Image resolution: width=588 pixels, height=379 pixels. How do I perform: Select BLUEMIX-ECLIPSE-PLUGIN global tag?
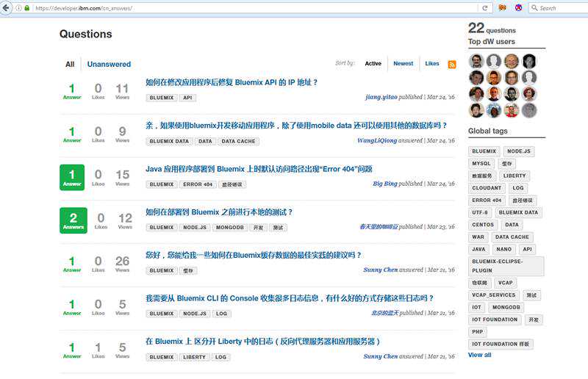506,266
